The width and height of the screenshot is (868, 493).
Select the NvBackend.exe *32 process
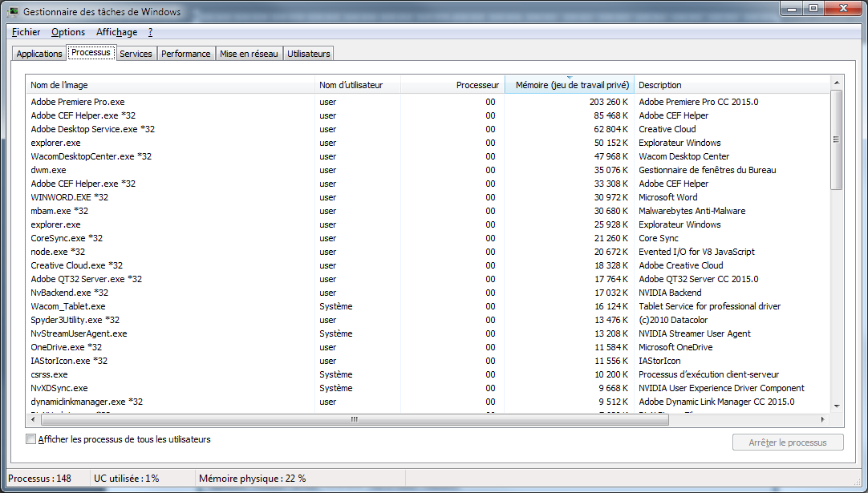[428, 293]
